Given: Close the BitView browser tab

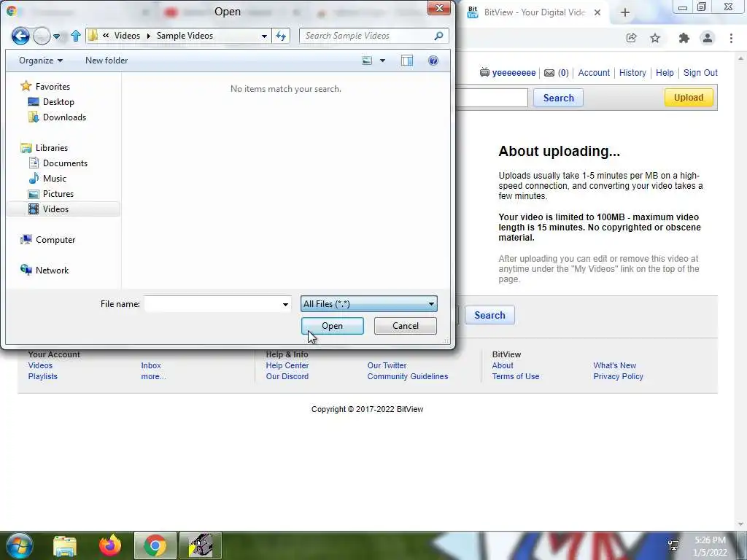Looking at the screenshot, I should (597, 13).
